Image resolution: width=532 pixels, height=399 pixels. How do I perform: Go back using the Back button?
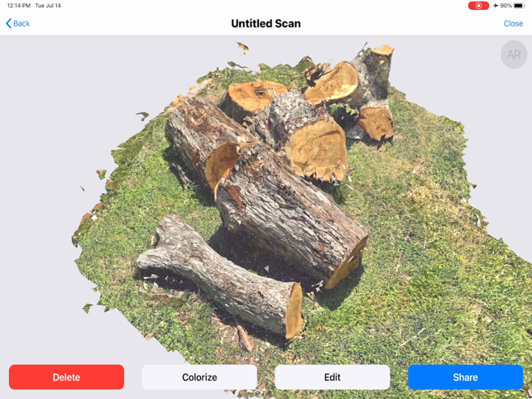coord(18,23)
